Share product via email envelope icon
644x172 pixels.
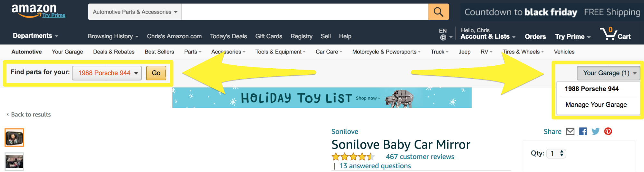570,131
